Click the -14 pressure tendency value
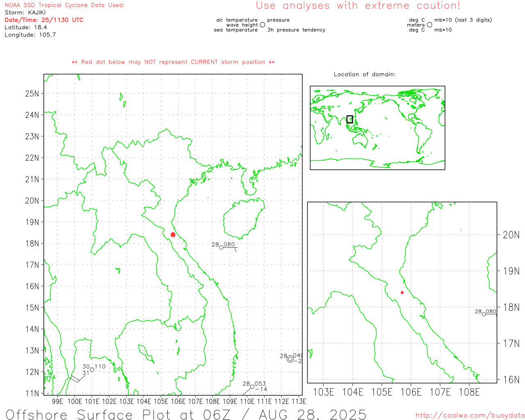 click(261, 389)
